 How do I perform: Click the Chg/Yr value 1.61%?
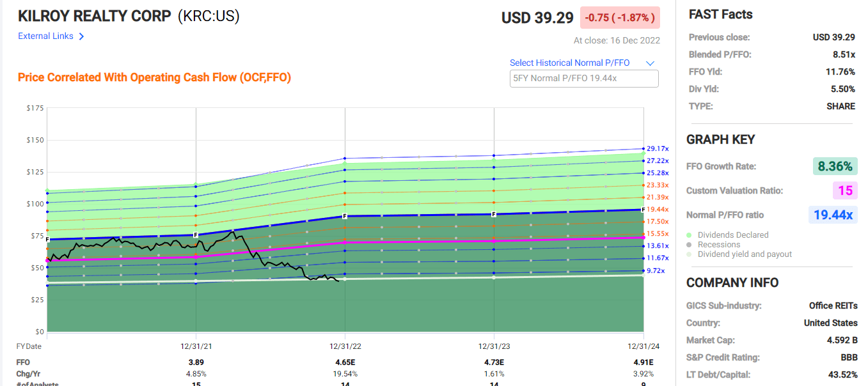pos(494,373)
